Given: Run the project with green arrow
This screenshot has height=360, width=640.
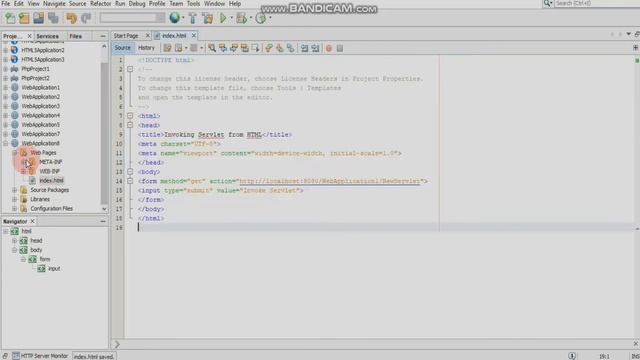Looking at the screenshot, I should click(223, 18).
